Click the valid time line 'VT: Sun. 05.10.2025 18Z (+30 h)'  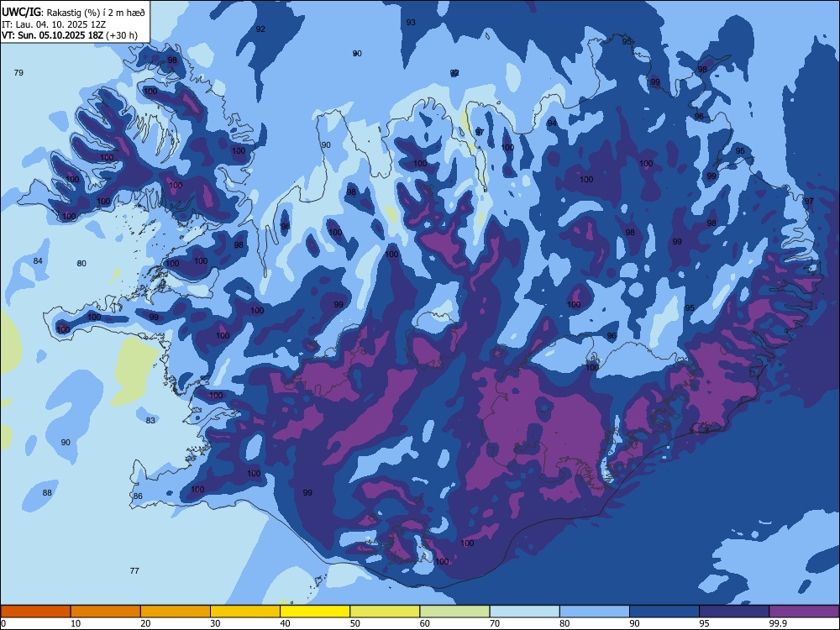pyautogui.click(x=70, y=35)
